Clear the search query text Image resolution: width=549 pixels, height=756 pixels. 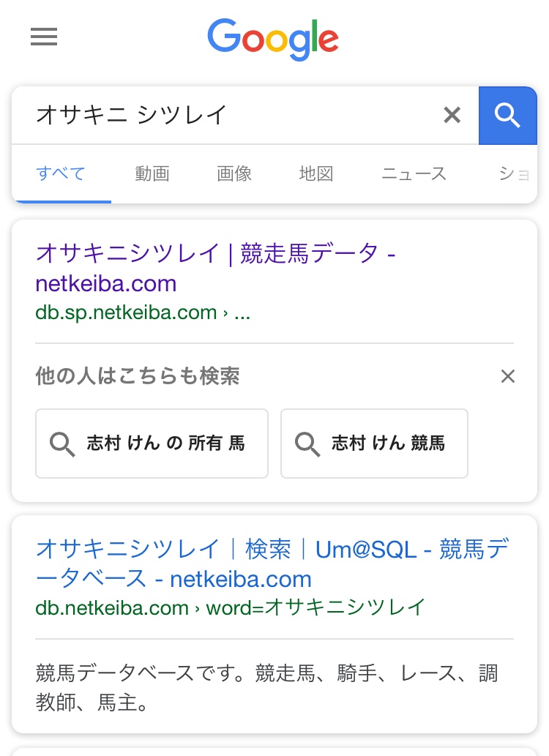tap(452, 115)
